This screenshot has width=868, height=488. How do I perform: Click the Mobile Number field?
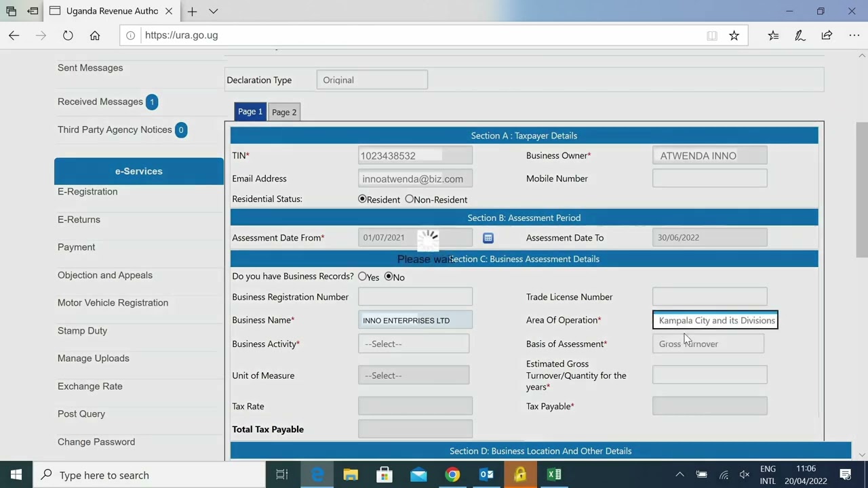709,179
